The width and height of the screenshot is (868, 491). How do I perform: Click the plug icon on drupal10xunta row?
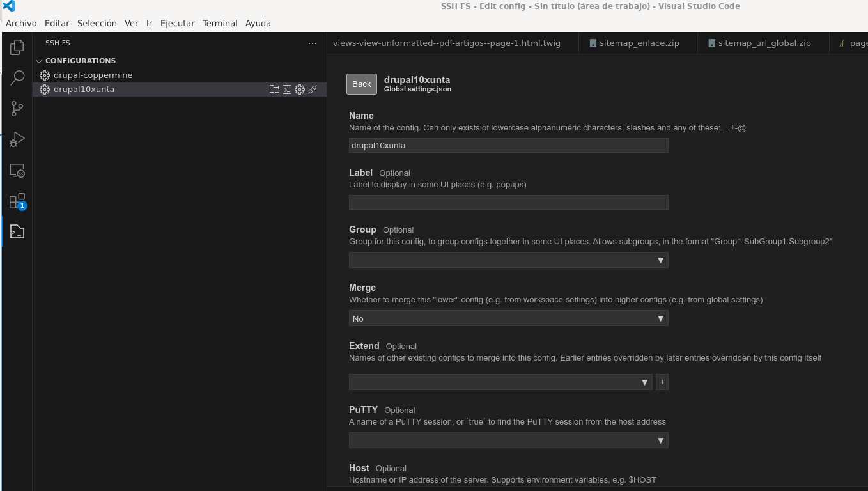click(313, 90)
